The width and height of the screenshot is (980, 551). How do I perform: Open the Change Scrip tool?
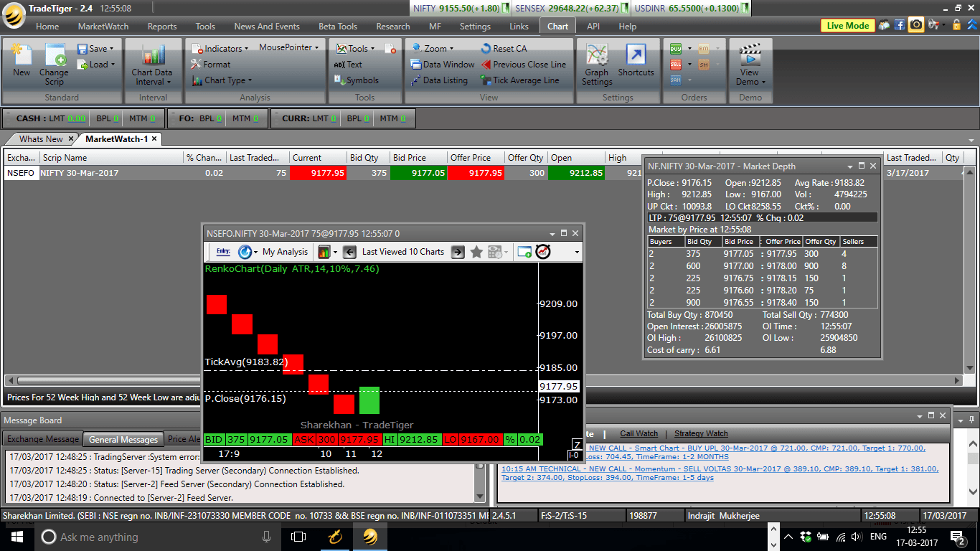55,64
